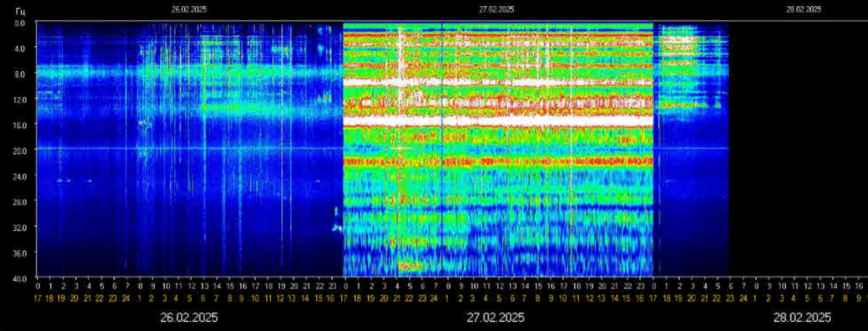
Task: Click the white band near 9.5 Hz on 27.02
Action: point(497,82)
